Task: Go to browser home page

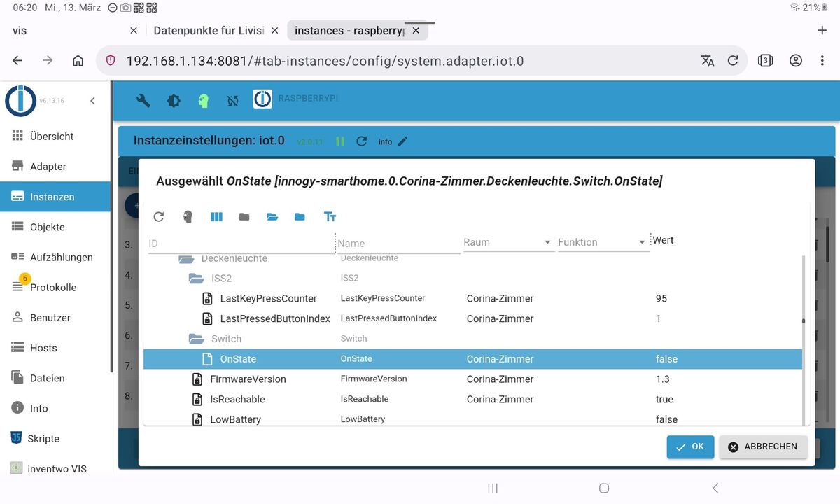Action: coord(78,61)
